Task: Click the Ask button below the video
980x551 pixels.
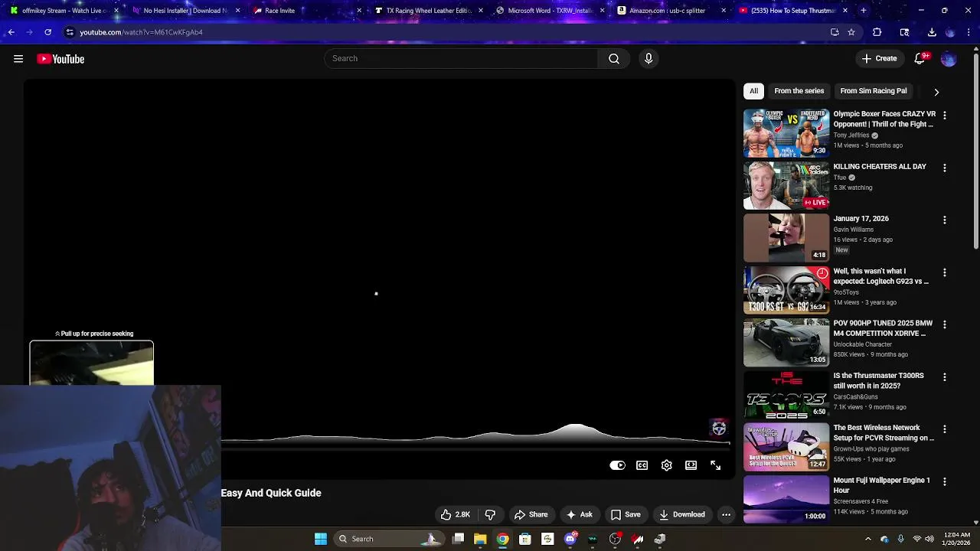Action: pos(579,515)
